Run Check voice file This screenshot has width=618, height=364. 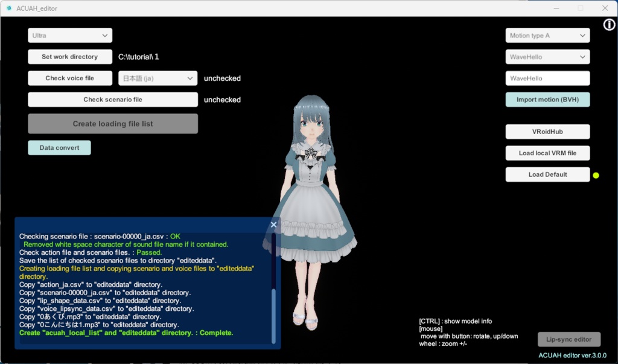70,78
